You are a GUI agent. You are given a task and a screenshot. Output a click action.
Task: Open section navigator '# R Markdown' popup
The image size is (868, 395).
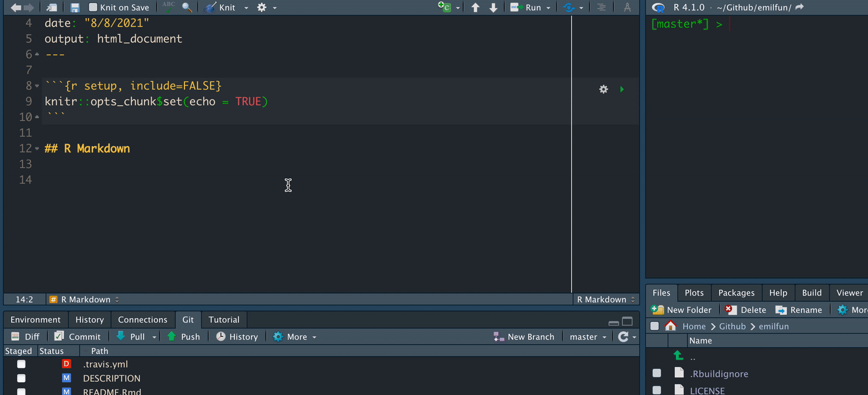pos(84,300)
